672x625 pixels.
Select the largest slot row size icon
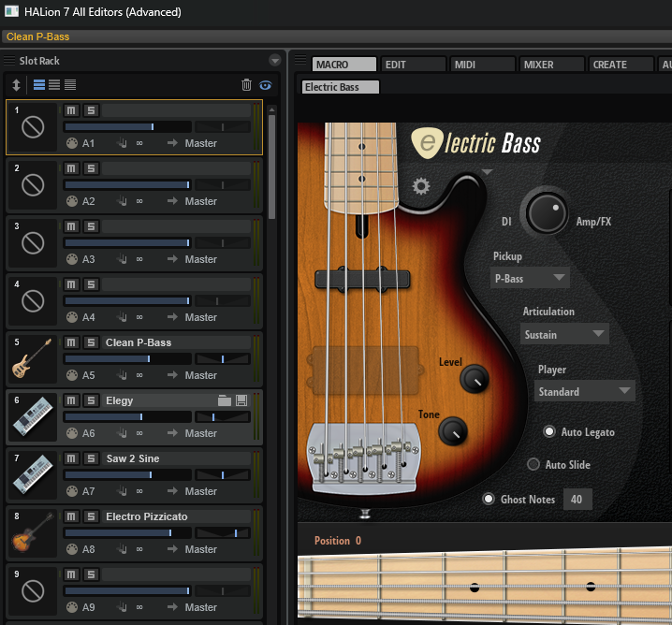[x=39, y=85]
